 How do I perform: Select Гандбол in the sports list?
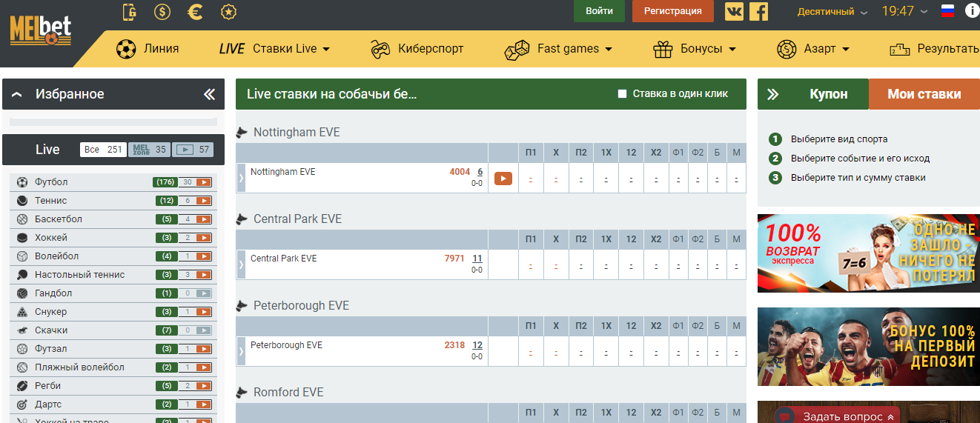click(53, 293)
